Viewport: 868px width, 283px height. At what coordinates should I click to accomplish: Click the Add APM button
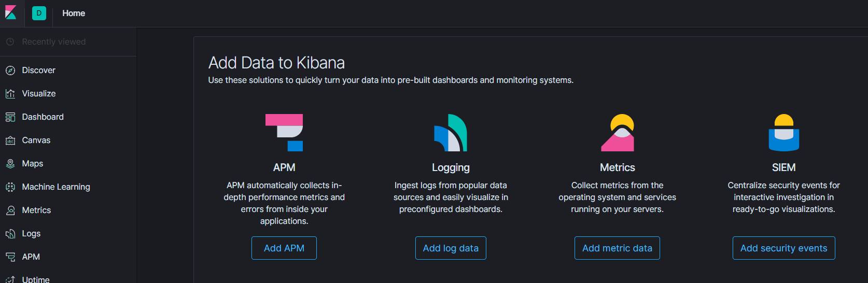pos(284,248)
